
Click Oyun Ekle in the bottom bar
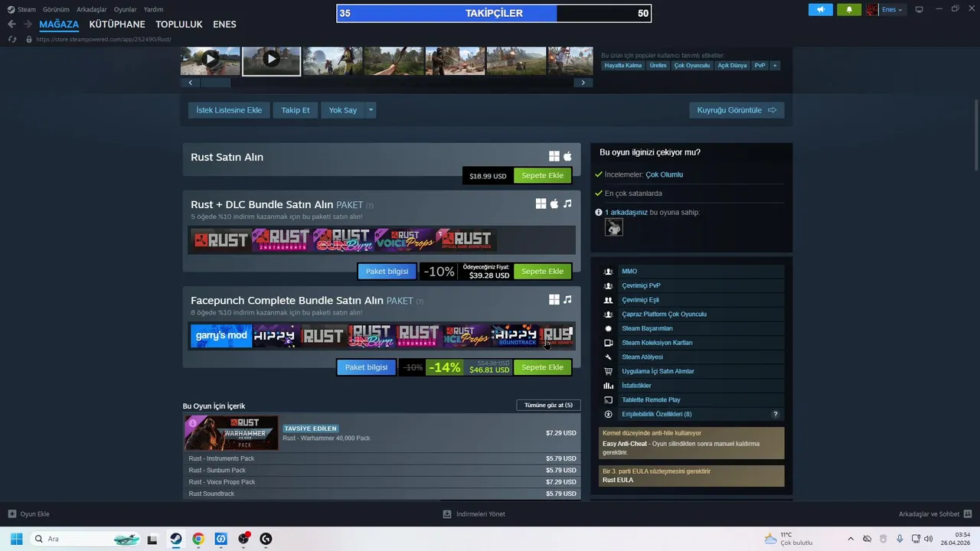click(28, 514)
